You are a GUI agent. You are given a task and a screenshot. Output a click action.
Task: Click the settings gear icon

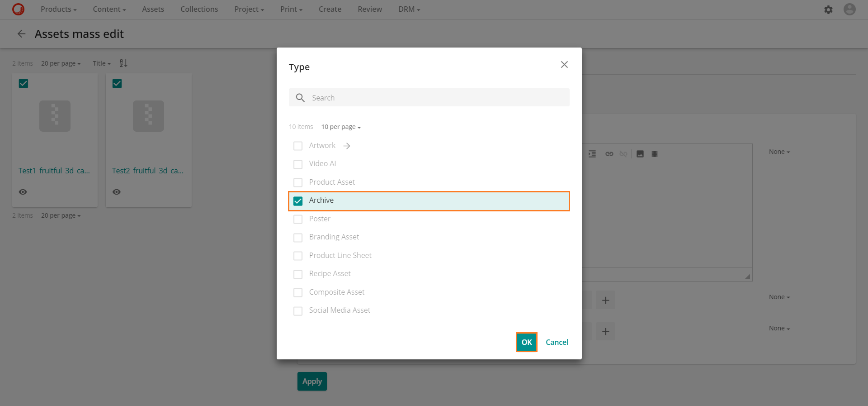828,10
